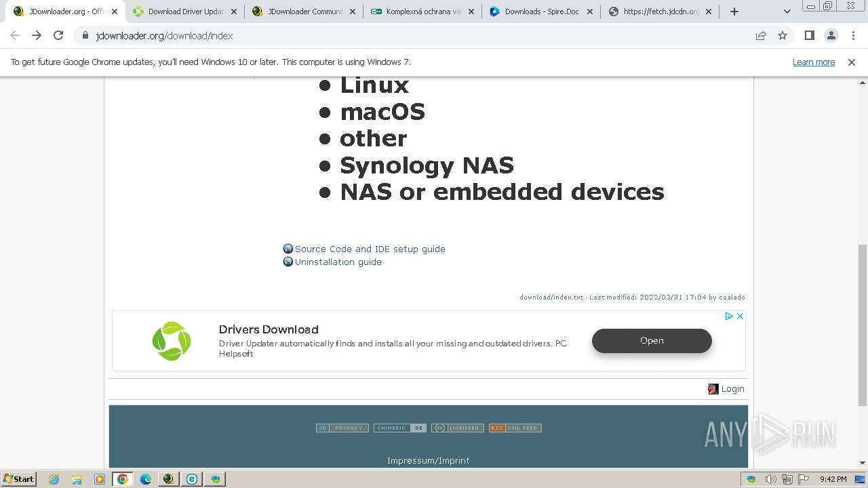This screenshot has width=868, height=488.
Task: Open the Komplexná ochrana tab
Action: [x=416, y=12]
